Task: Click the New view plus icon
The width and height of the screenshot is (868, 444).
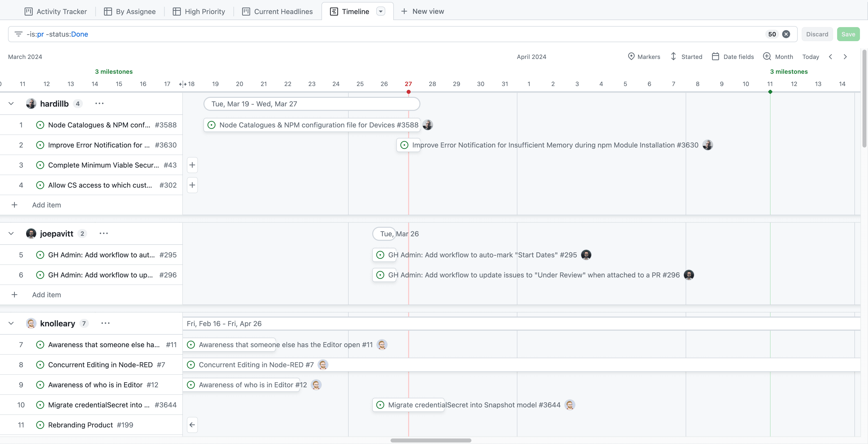Action: [404, 11]
